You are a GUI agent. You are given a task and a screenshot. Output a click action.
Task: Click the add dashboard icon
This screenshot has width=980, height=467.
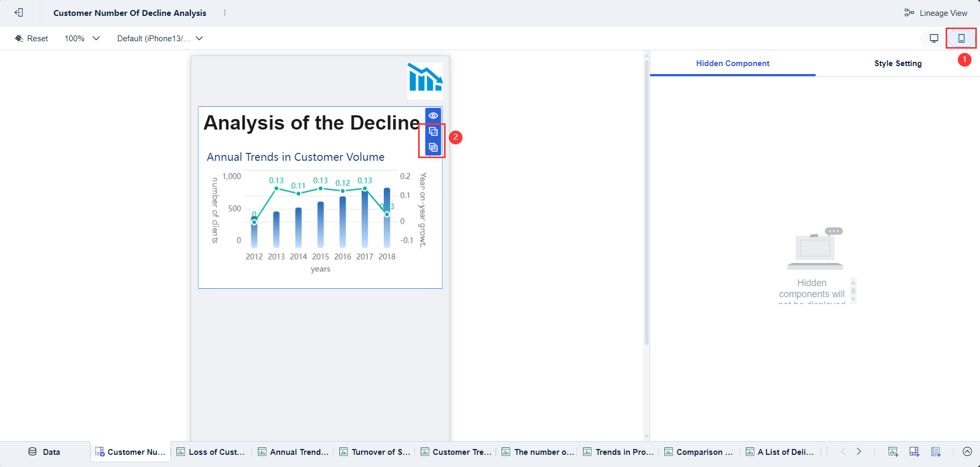pyautogui.click(x=914, y=452)
